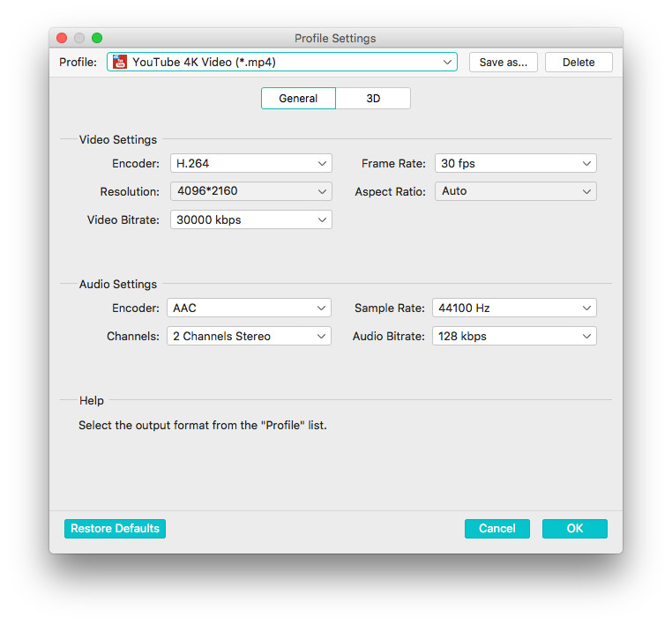
Task: Confirm settings with the OK button
Action: (574, 529)
